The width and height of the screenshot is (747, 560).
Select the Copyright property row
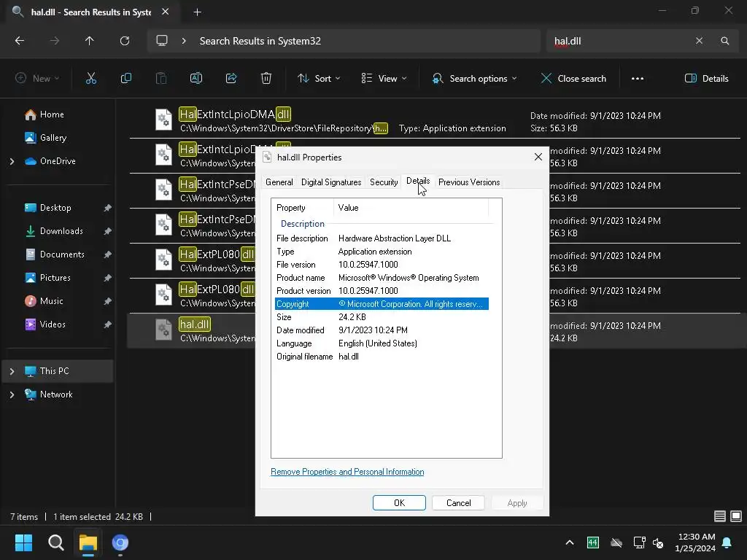(382, 304)
